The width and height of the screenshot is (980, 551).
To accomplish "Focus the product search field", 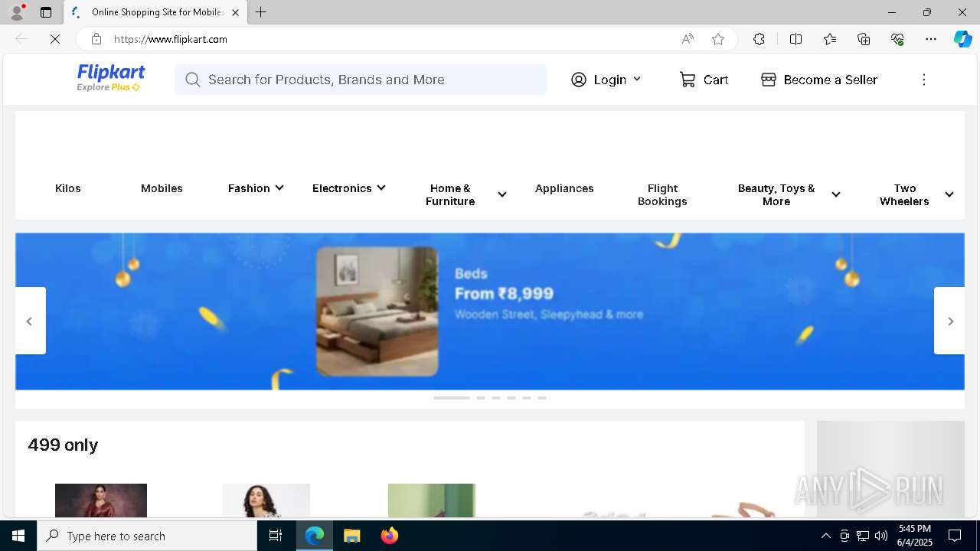I will pyautogui.click(x=361, y=80).
